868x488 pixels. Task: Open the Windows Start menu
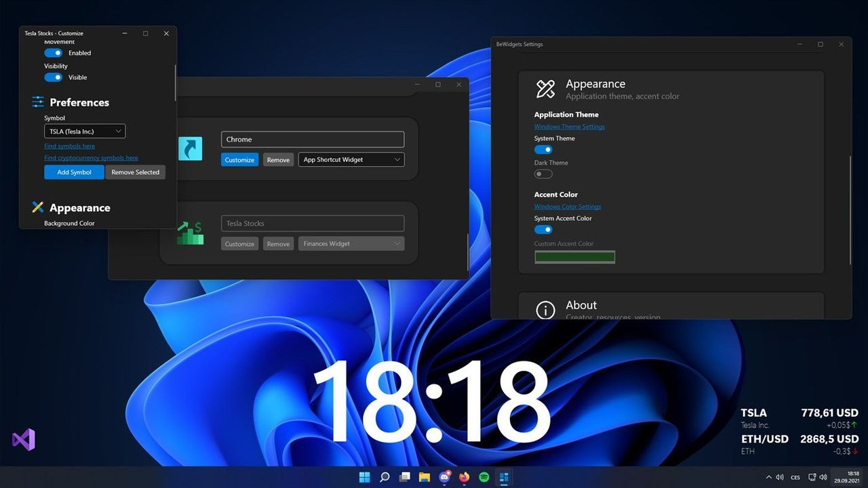tap(365, 477)
